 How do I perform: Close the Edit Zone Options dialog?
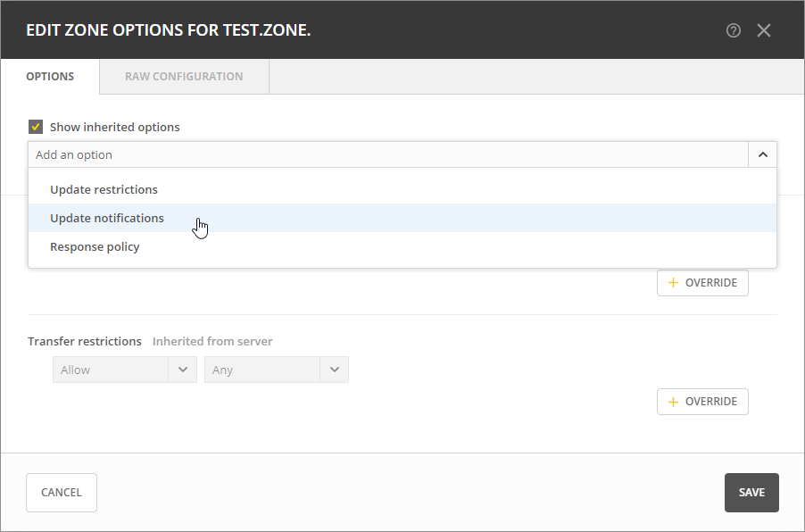click(x=764, y=30)
